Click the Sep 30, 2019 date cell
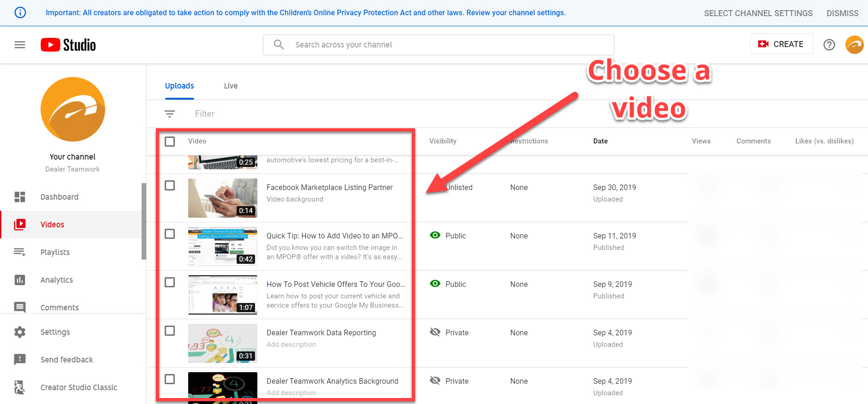The image size is (868, 404). pos(614,187)
